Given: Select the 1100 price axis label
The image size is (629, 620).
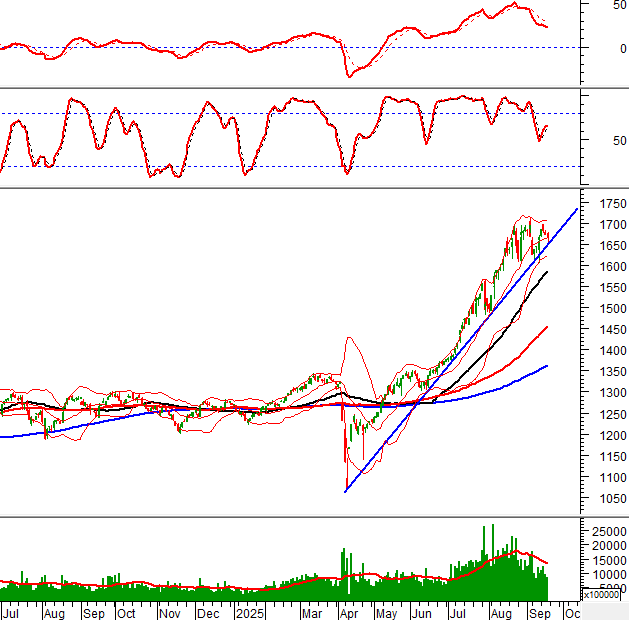Looking at the screenshot, I should click(613, 478).
